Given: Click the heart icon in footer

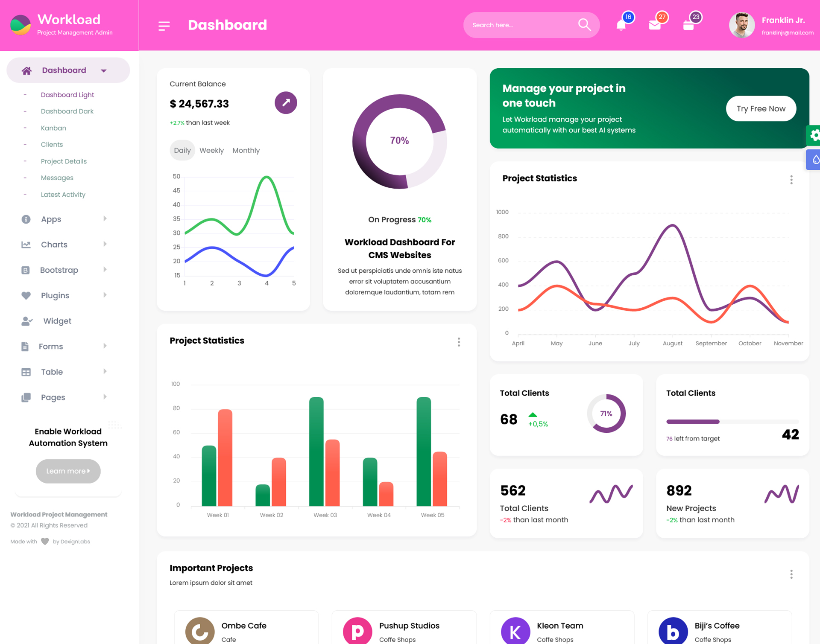Looking at the screenshot, I should [45, 542].
